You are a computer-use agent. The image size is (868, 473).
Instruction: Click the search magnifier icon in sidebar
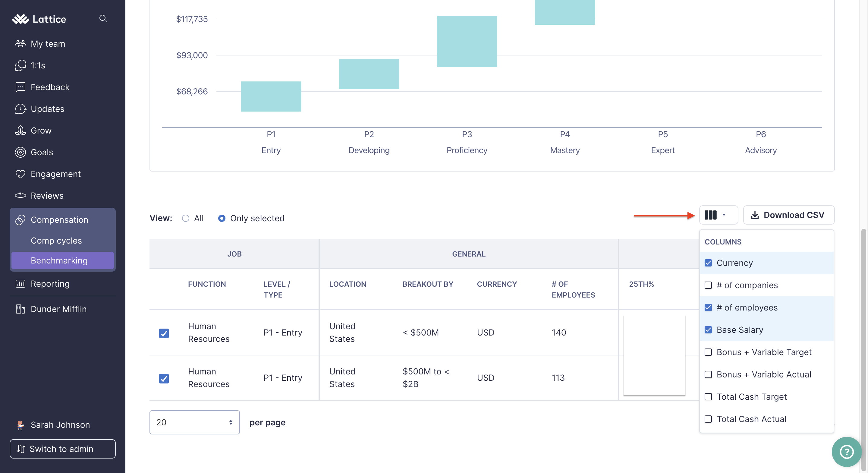(x=103, y=19)
